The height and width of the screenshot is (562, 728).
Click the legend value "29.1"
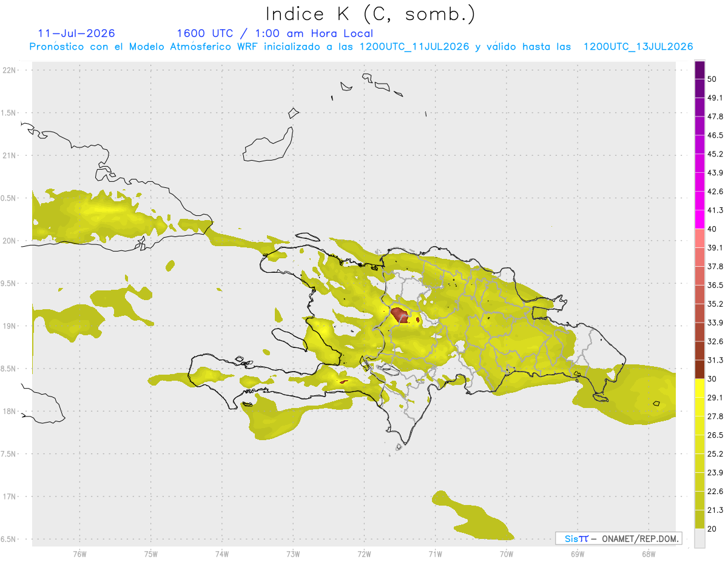tap(715, 398)
